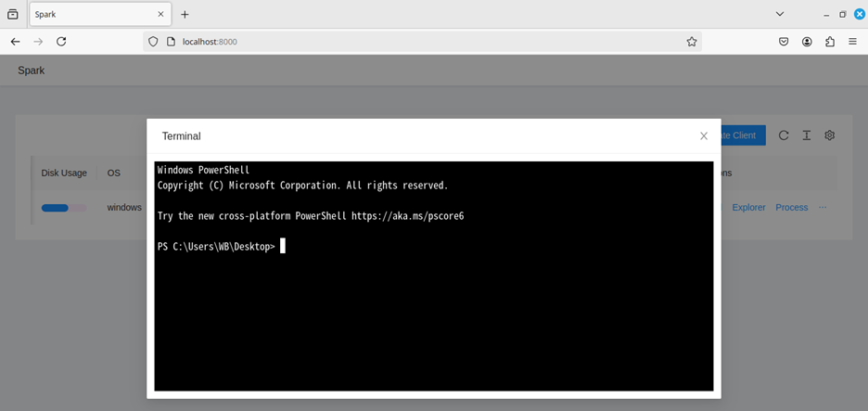Click the disk usage progress bar
This screenshot has width=868, height=411.
click(x=63, y=208)
